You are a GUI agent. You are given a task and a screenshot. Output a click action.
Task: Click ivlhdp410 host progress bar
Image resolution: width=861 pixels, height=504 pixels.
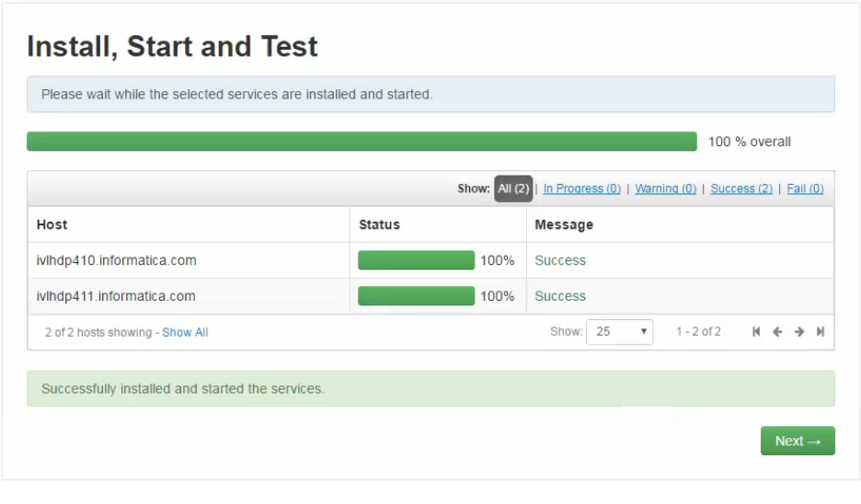(x=416, y=260)
